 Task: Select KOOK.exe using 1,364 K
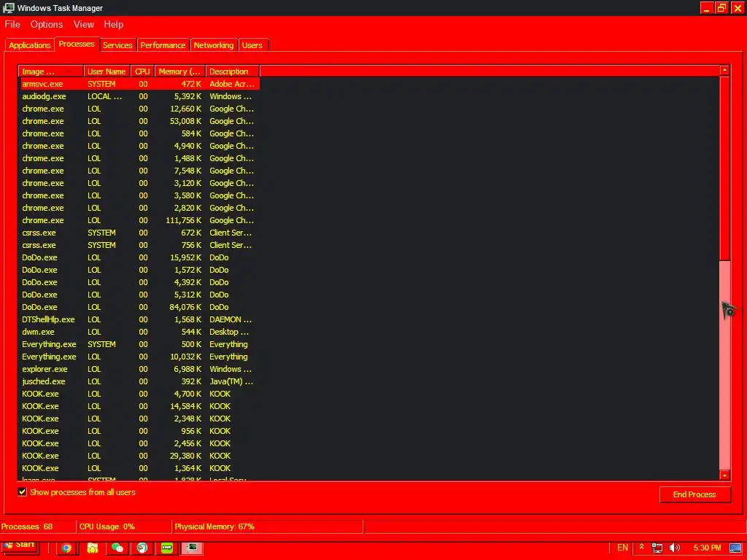click(x=139, y=467)
